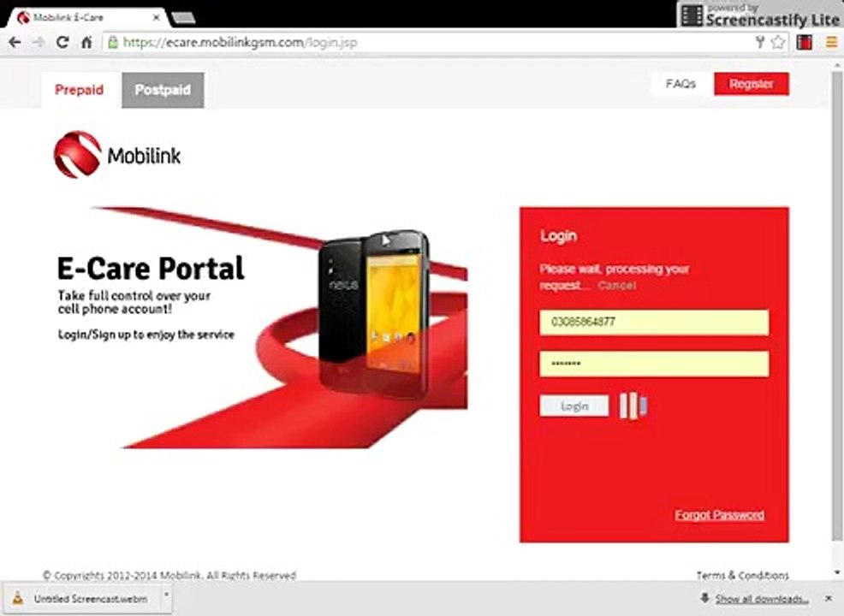Click 'Login/Sign up to enjoy the service' text
This screenshot has width=844, height=616.
146,335
